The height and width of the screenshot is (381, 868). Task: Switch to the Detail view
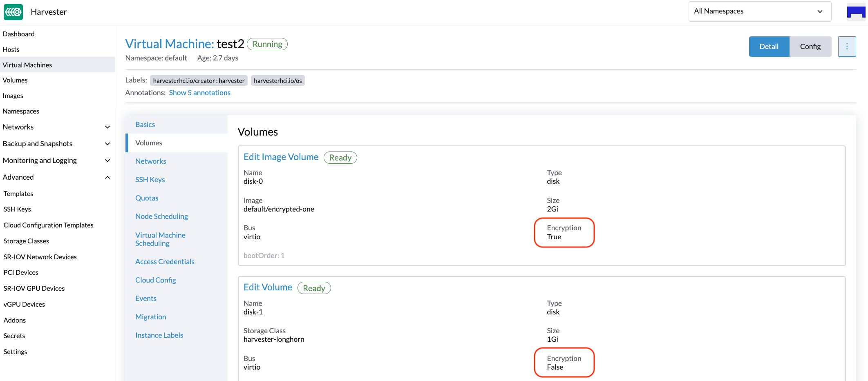click(x=769, y=47)
